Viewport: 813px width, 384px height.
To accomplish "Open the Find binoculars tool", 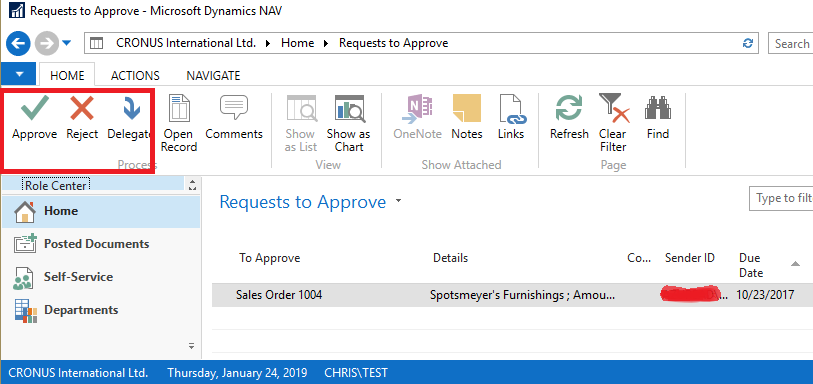I will pyautogui.click(x=658, y=118).
